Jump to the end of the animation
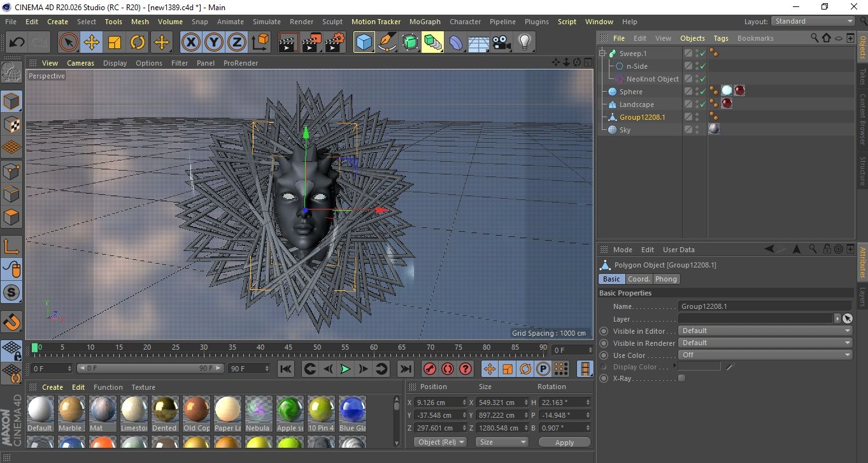 click(405, 369)
